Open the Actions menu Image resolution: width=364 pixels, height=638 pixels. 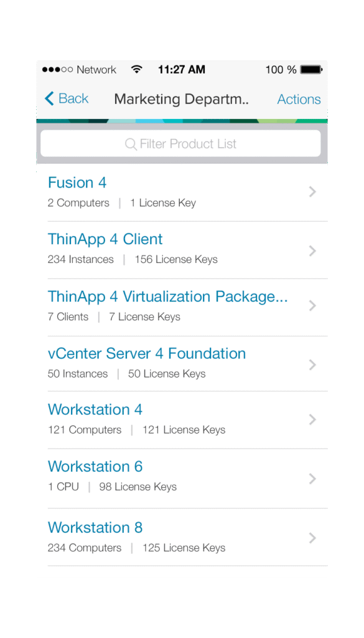pos(299,99)
